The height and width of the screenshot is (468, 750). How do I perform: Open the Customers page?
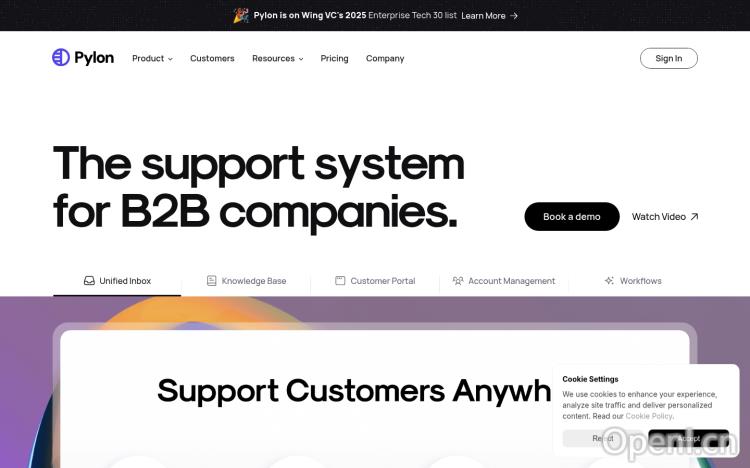[x=212, y=58]
